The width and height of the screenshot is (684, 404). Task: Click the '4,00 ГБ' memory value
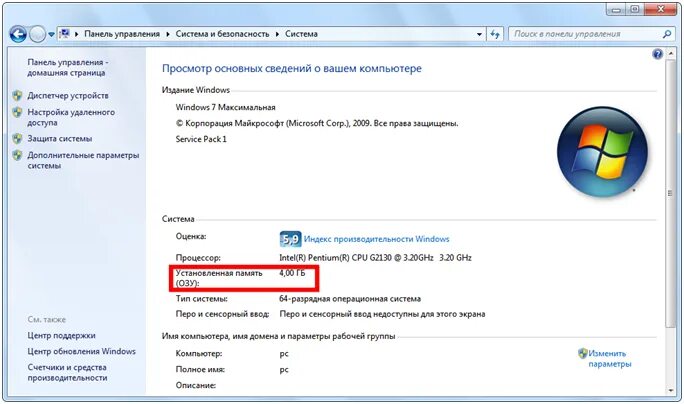pyautogui.click(x=292, y=273)
